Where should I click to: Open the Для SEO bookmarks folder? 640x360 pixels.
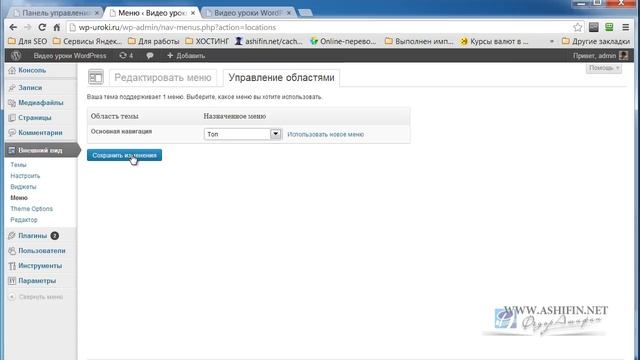tap(27, 41)
